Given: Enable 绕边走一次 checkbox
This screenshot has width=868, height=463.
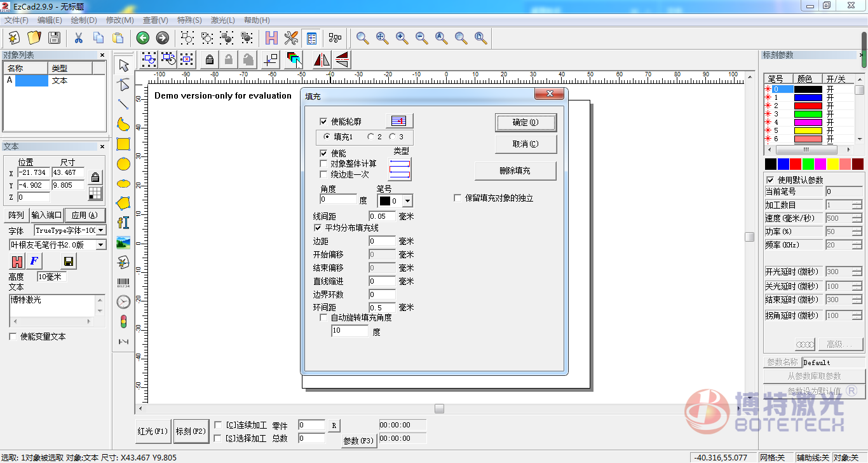Looking at the screenshot, I should coord(323,174).
